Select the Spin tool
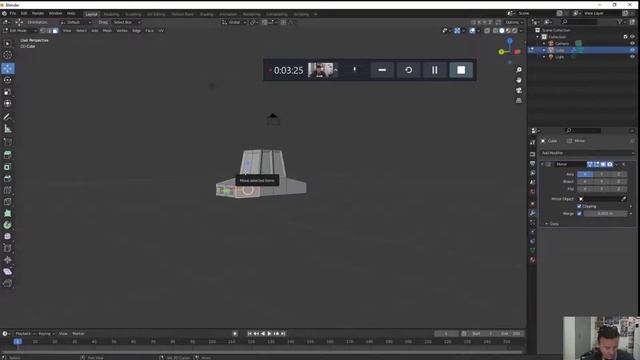This screenshot has height=360, width=640. pos(7,225)
